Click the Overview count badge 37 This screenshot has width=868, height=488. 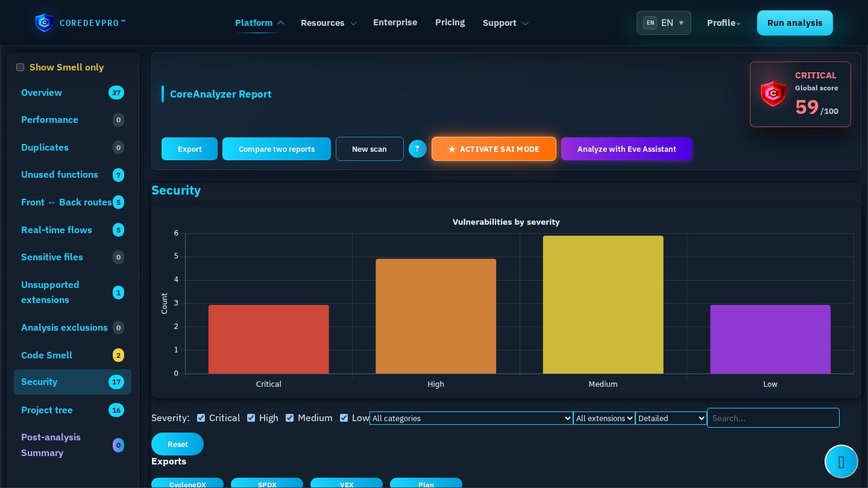point(116,93)
